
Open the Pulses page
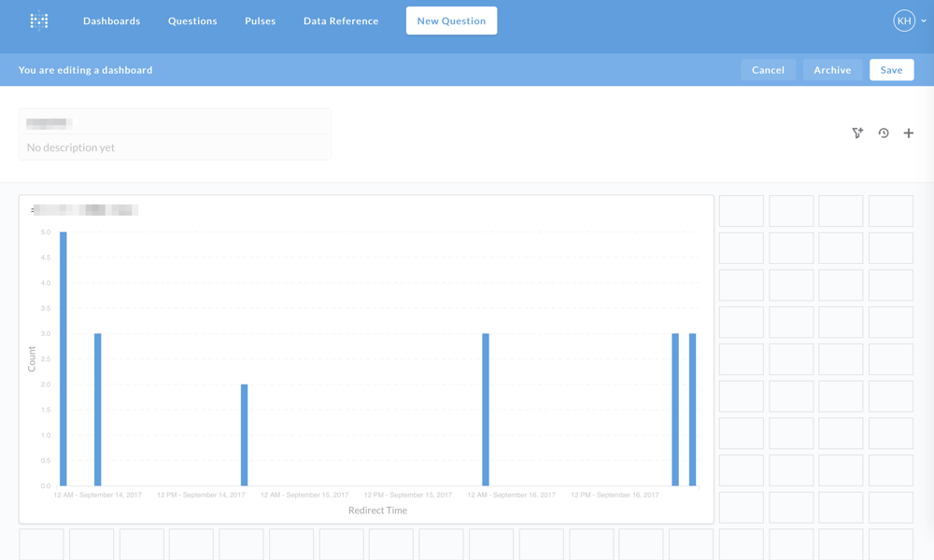261,21
